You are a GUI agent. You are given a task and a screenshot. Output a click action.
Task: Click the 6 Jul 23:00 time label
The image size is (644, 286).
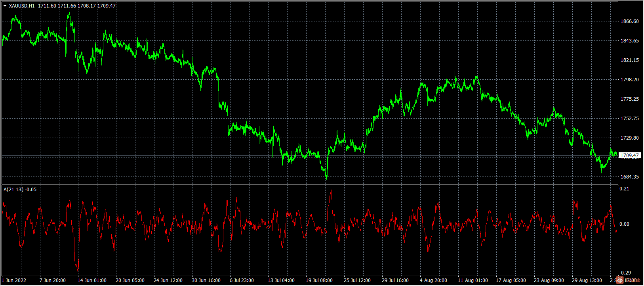click(242, 280)
